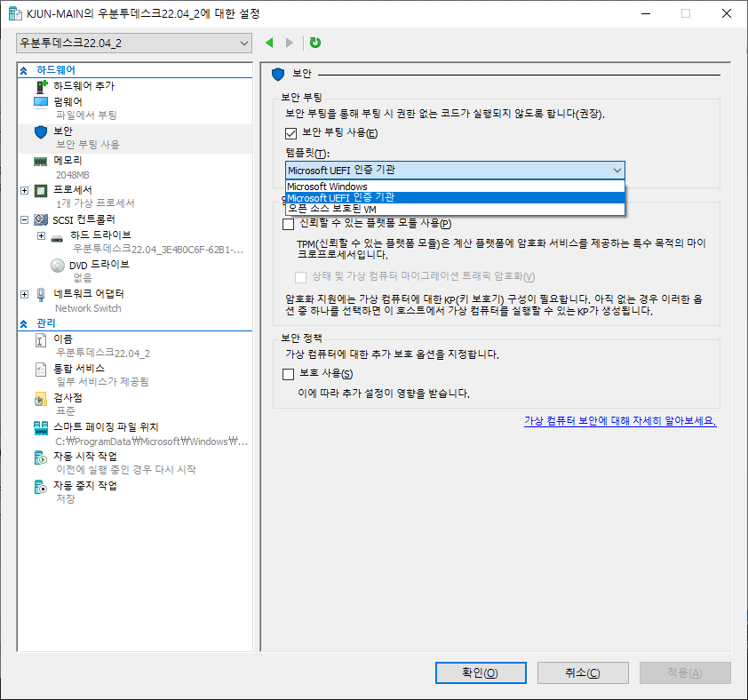748x700 pixels.
Task: Select 메모리 2048MB tree item
Action: (x=135, y=168)
